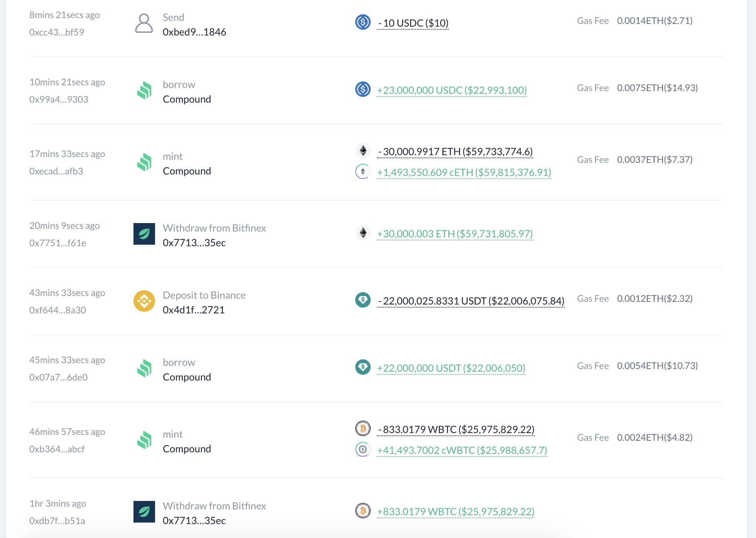Click the USDT token icon on the borrow row
Viewport: 756px width, 538px height.
363,368
